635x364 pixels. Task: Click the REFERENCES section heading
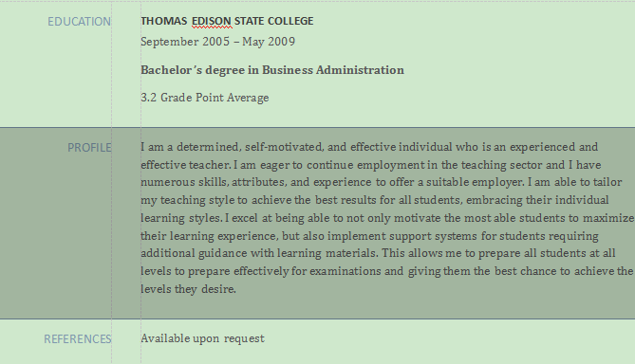pos(77,339)
